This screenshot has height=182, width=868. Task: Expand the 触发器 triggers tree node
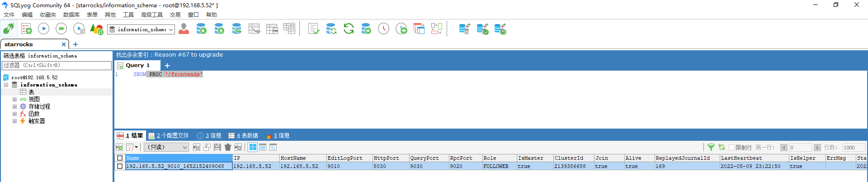pyautogui.click(x=14, y=121)
